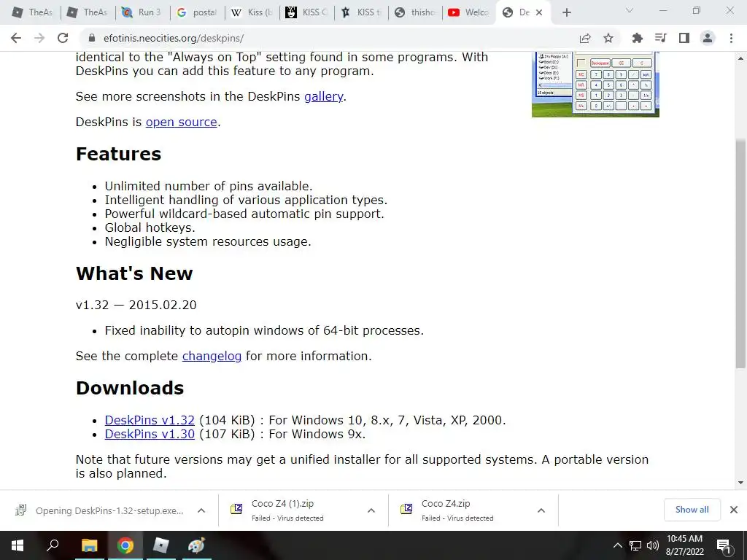Click the What's New heading

point(134,273)
